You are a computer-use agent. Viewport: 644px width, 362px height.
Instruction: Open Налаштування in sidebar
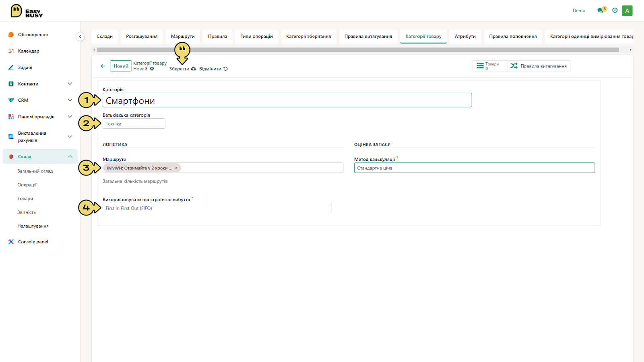click(x=33, y=226)
